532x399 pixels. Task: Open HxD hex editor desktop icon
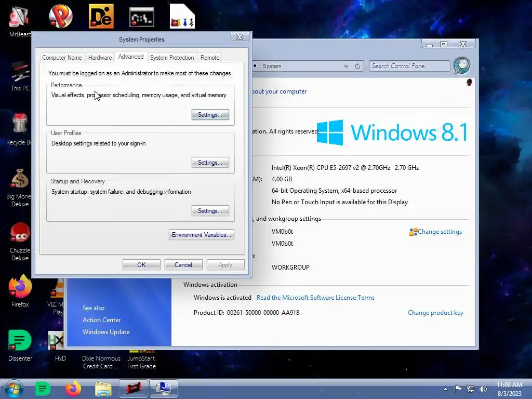coord(58,346)
